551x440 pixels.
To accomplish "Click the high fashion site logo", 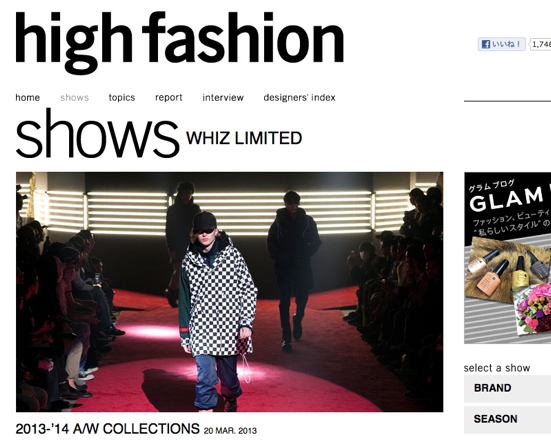I will pyautogui.click(x=179, y=43).
